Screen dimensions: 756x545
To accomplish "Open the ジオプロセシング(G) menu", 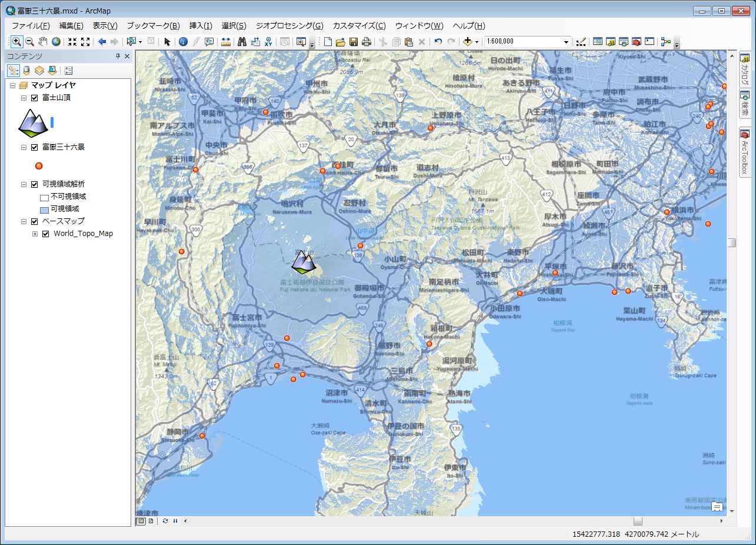I will [289, 26].
